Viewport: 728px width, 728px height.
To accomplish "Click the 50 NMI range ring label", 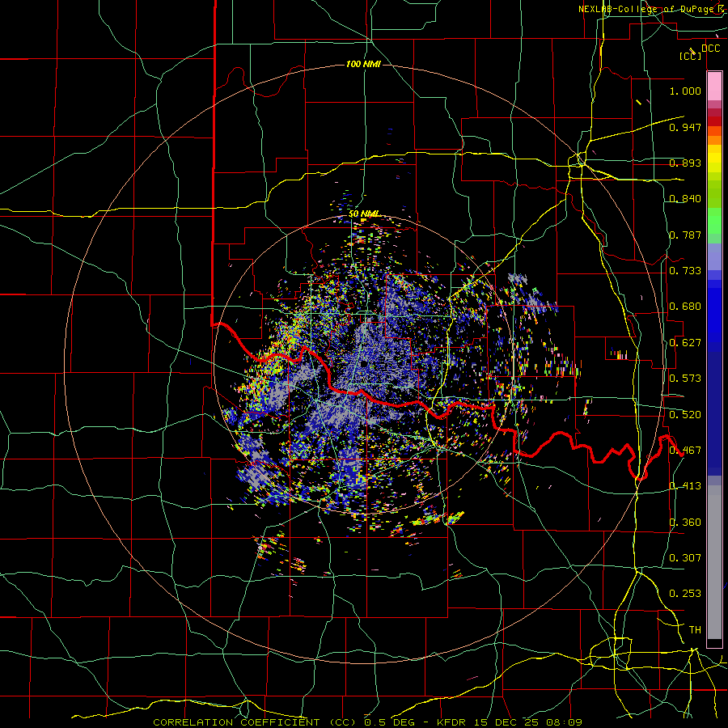I will tap(364, 214).
